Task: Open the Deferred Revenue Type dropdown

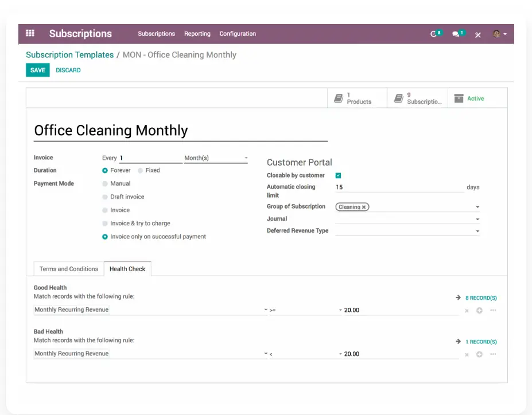Action: pos(407,230)
